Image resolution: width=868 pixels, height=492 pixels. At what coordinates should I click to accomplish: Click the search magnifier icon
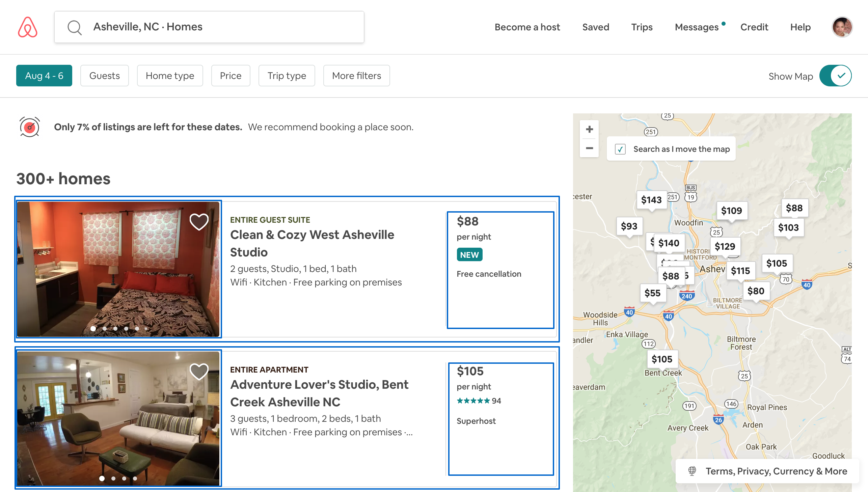[x=74, y=27]
